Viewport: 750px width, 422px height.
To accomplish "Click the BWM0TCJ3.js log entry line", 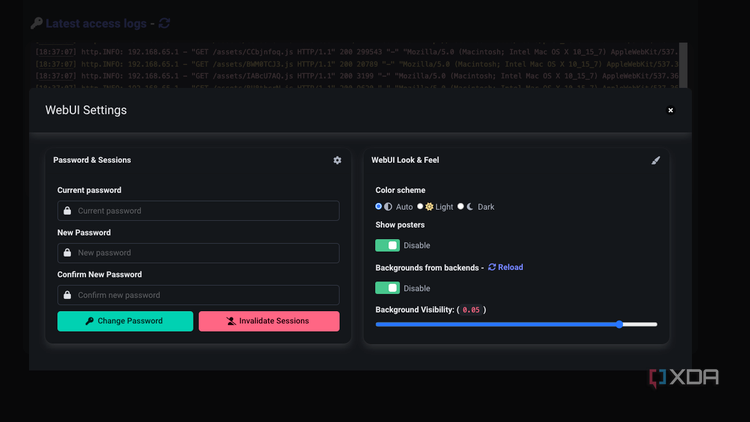I will click(x=357, y=64).
